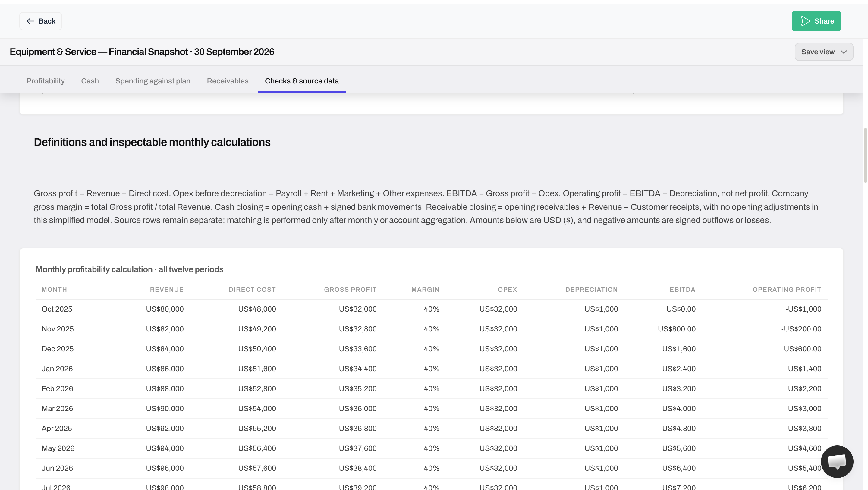
Task: Expand the Save view dropdown
Action: (x=823, y=52)
